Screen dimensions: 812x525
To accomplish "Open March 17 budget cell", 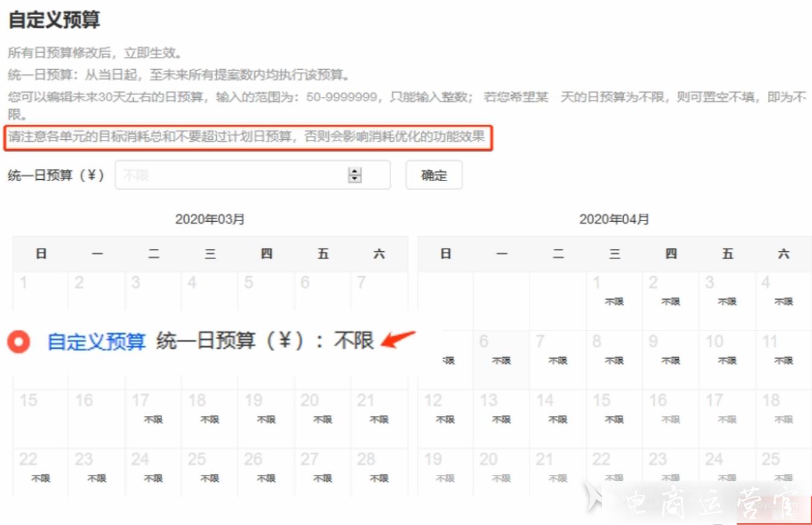I will point(153,418).
